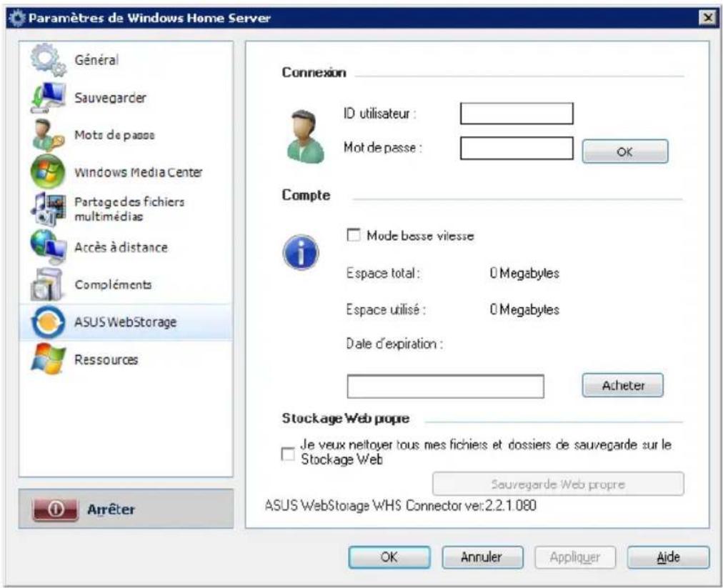Image resolution: width=723 pixels, height=588 pixels.
Task: Click the Mots de passe user-key icon
Action: [48, 135]
